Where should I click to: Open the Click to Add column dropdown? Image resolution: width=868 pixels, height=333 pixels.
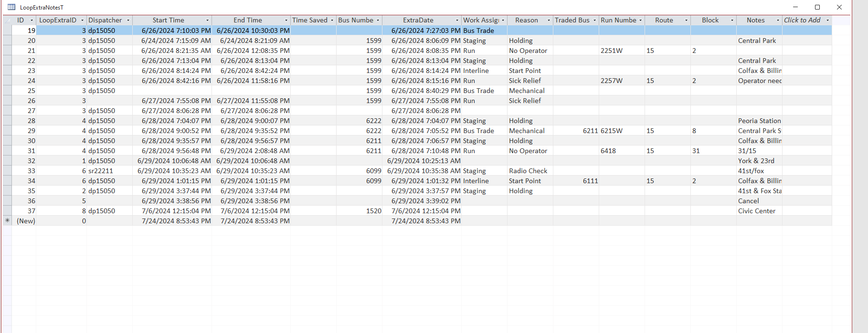click(827, 20)
